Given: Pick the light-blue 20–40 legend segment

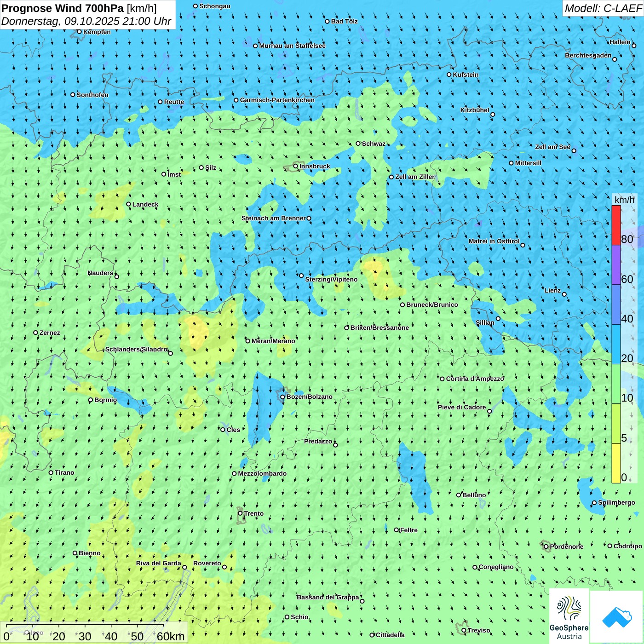Looking at the screenshot, I should (616, 345).
